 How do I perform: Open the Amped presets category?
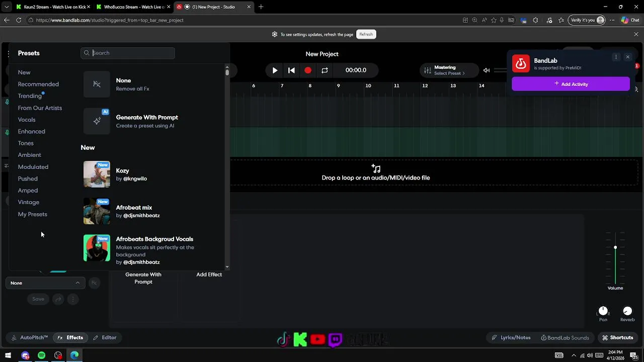pyautogui.click(x=28, y=191)
